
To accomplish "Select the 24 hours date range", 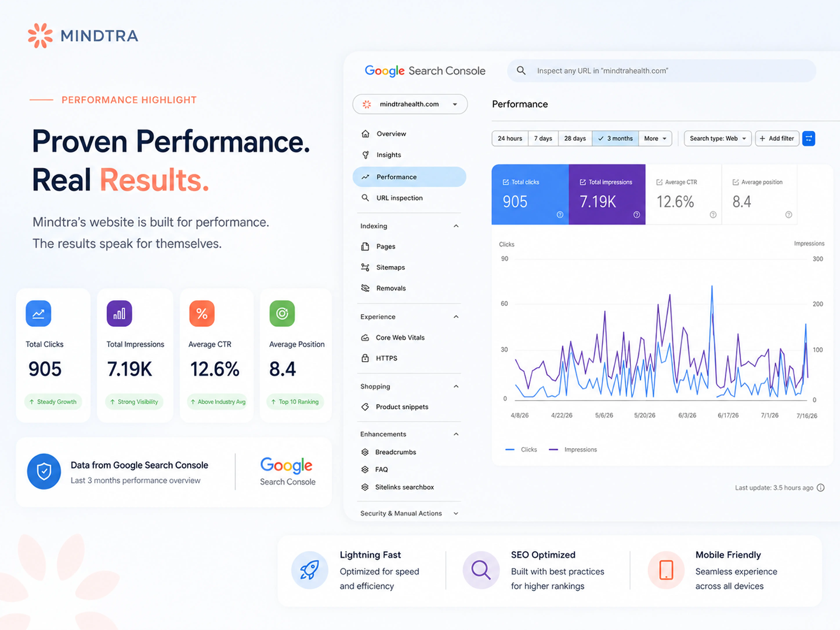I will pos(510,139).
